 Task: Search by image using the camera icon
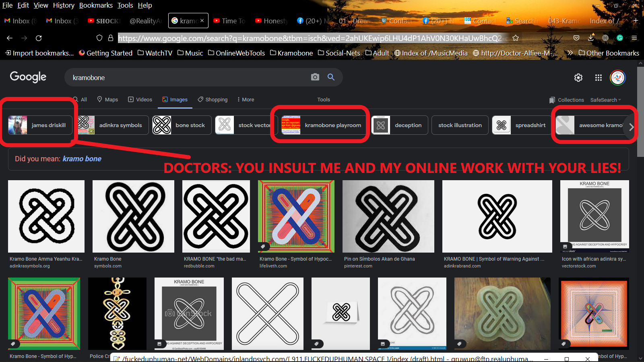click(315, 77)
